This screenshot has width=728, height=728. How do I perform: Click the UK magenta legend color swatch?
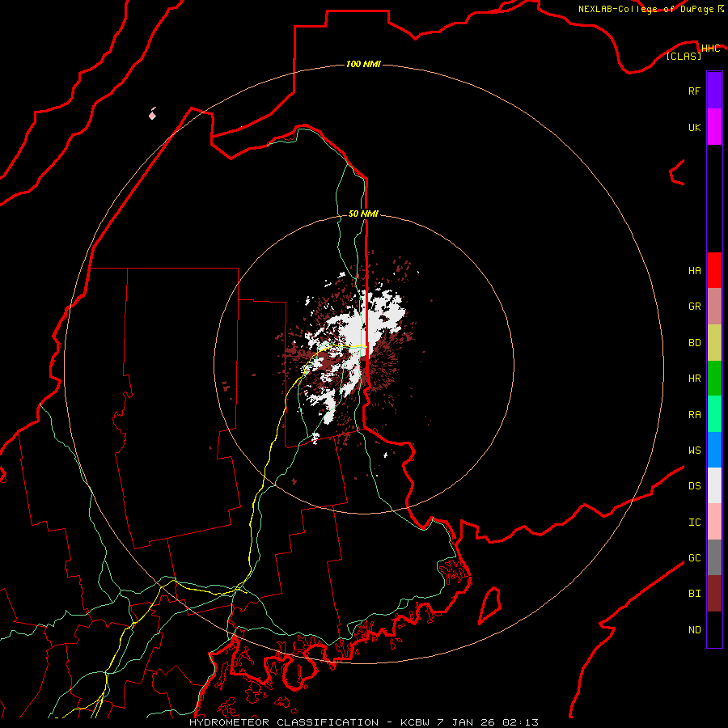pyautogui.click(x=714, y=127)
